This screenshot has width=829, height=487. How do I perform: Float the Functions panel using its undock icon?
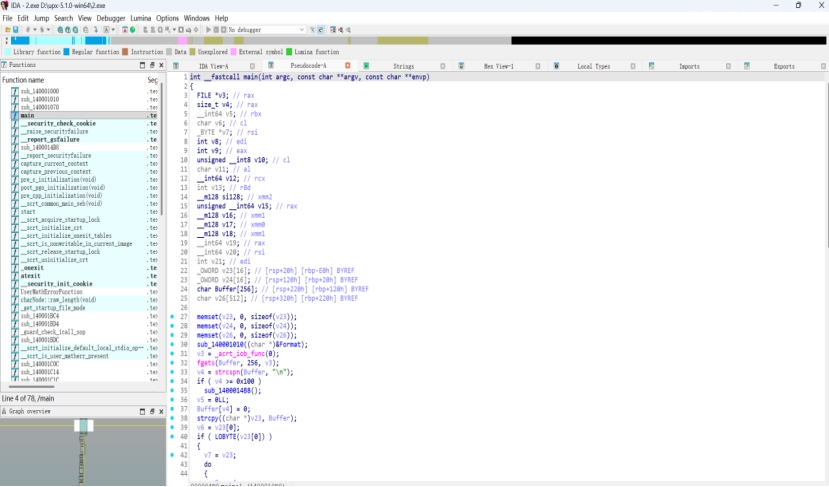[x=151, y=66]
